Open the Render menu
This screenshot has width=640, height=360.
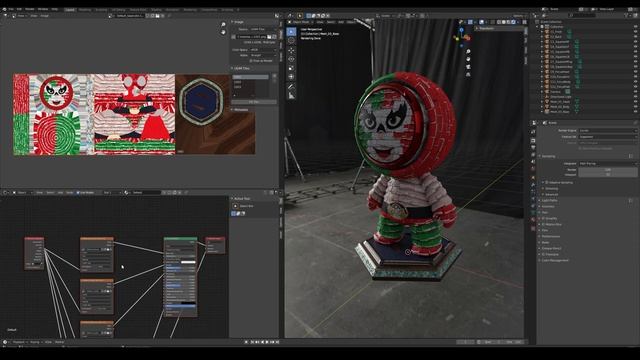30,9
